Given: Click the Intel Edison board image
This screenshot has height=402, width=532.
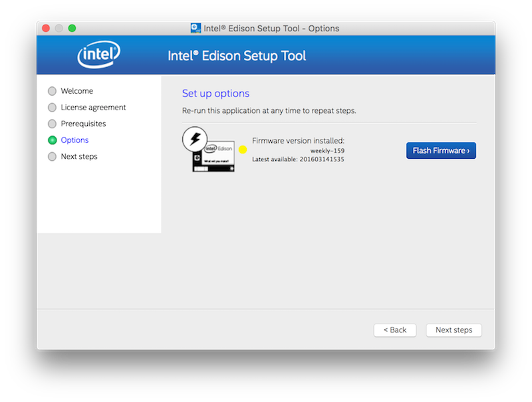Looking at the screenshot, I should tap(214, 158).
